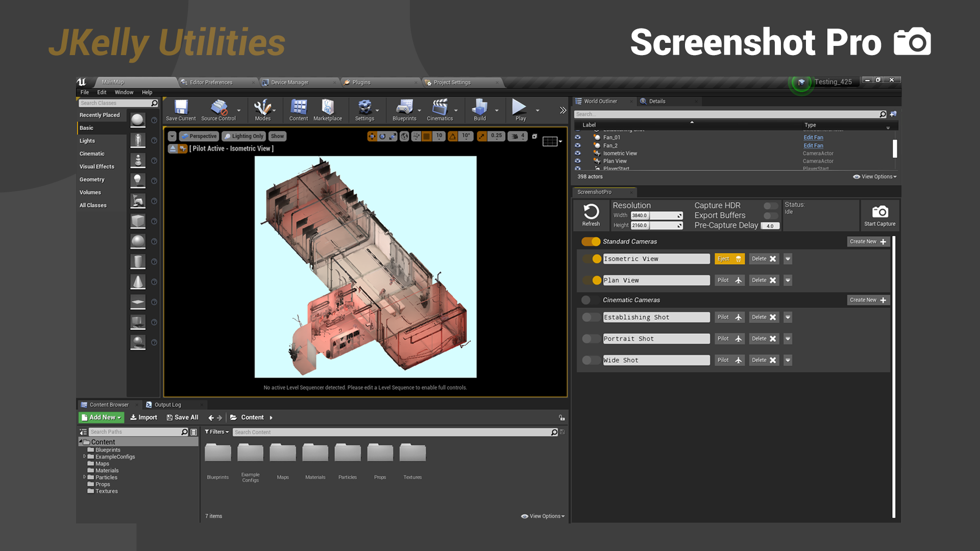Toggle grid snapping icon in viewport
Screen dimensions: 980x551
tap(427, 136)
